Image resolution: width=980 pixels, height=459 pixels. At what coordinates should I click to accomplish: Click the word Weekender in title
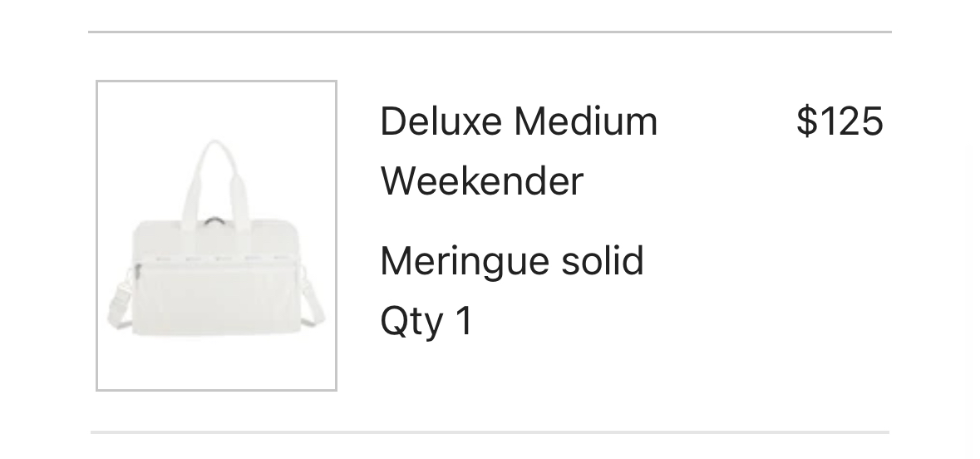click(x=482, y=181)
